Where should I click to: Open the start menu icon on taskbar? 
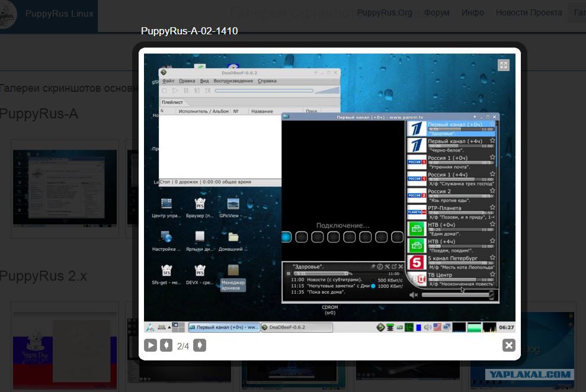[150, 327]
